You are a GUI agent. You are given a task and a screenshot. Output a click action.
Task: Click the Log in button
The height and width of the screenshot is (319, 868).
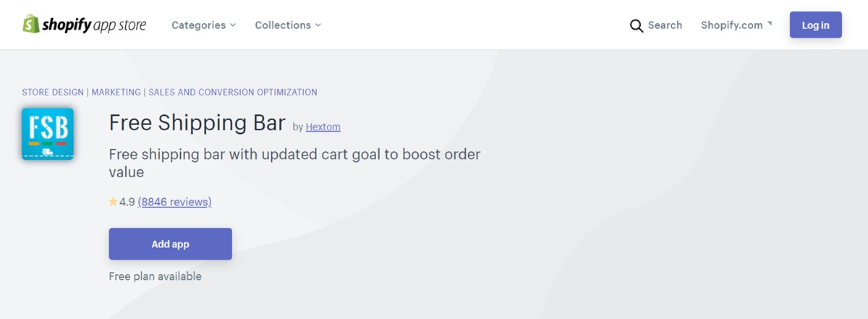(815, 25)
